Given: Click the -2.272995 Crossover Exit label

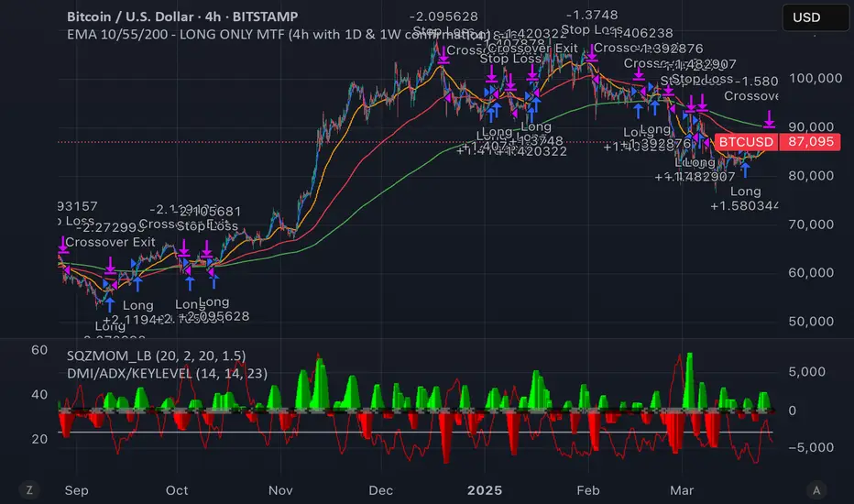Looking at the screenshot, I should pos(111,235).
